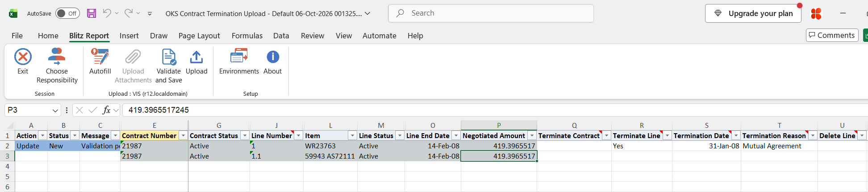Open the Termination Date filter dropdown
Image resolution: width=868 pixels, height=192 pixels.
pyautogui.click(x=736, y=135)
